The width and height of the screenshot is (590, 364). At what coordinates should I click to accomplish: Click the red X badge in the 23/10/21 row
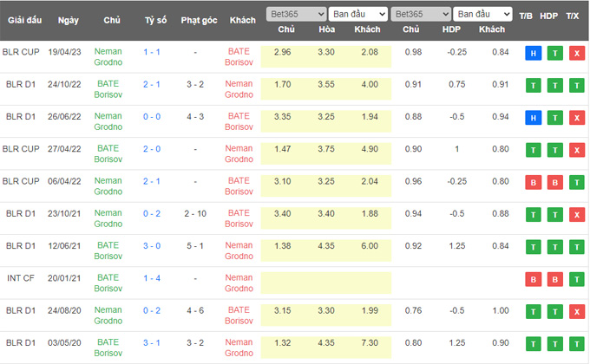click(576, 214)
